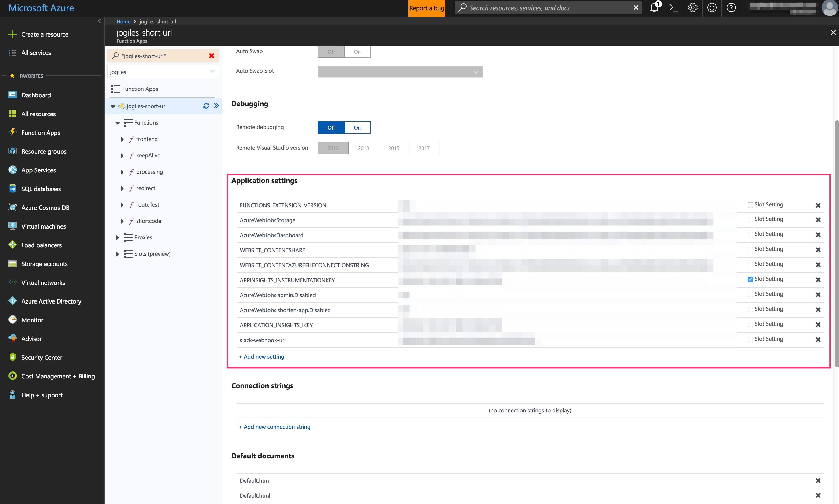Open the help question mark icon
Viewport: 839px width, 504px height.
pos(731,8)
